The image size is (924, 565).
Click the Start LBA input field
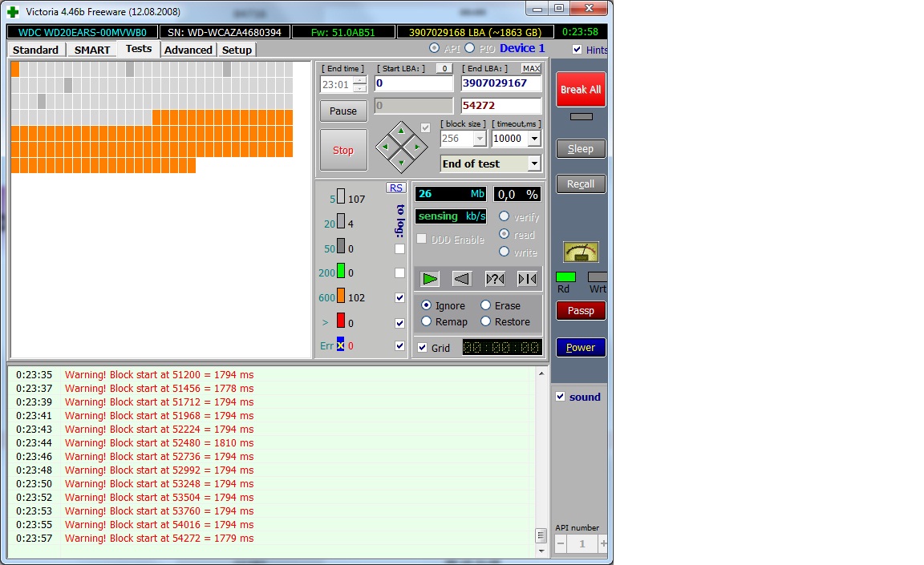click(x=413, y=83)
